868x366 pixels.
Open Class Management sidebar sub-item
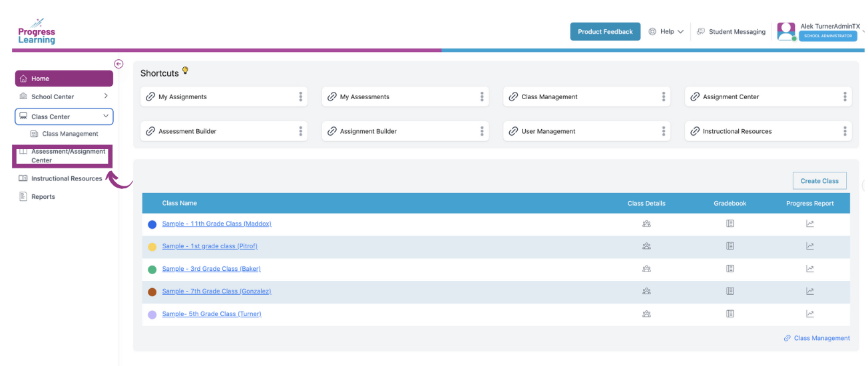pos(65,134)
